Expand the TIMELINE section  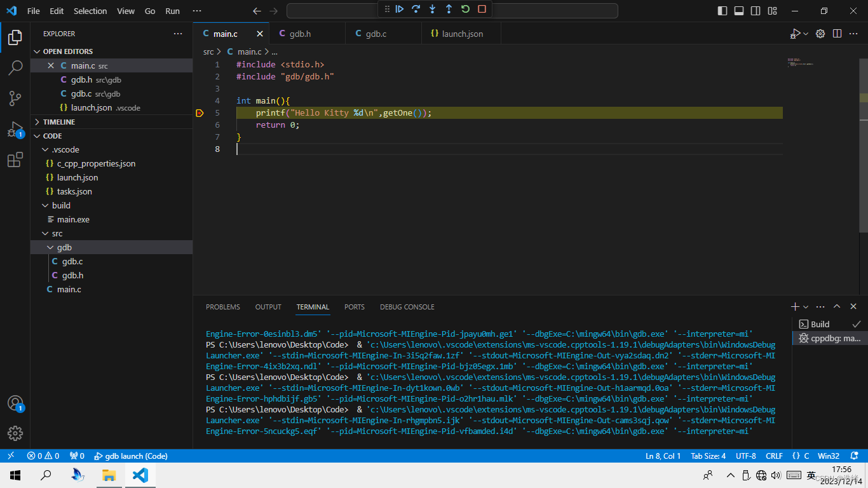[x=59, y=122]
